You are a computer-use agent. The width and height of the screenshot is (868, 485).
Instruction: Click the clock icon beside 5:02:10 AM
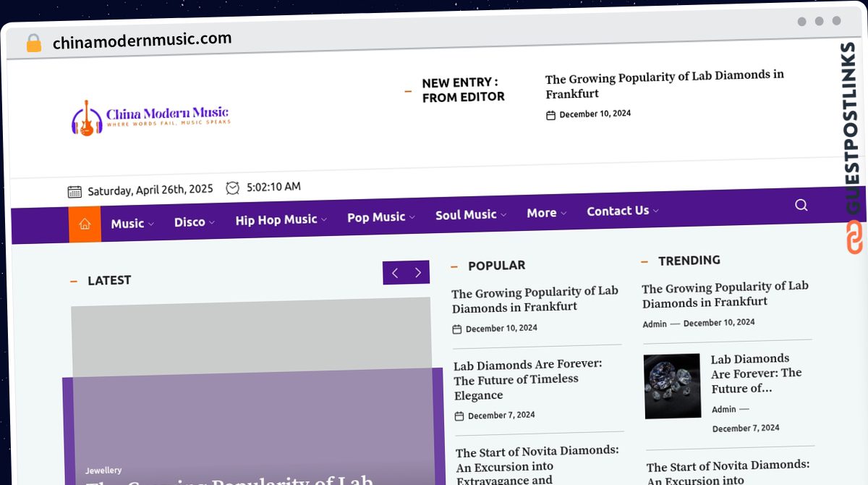[x=232, y=188]
